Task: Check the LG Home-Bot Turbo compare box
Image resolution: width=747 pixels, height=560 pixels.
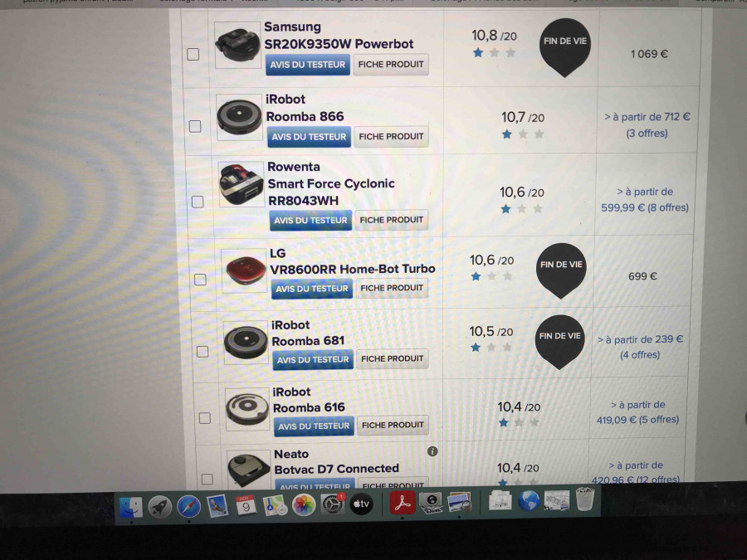Action: (x=200, y=280)
